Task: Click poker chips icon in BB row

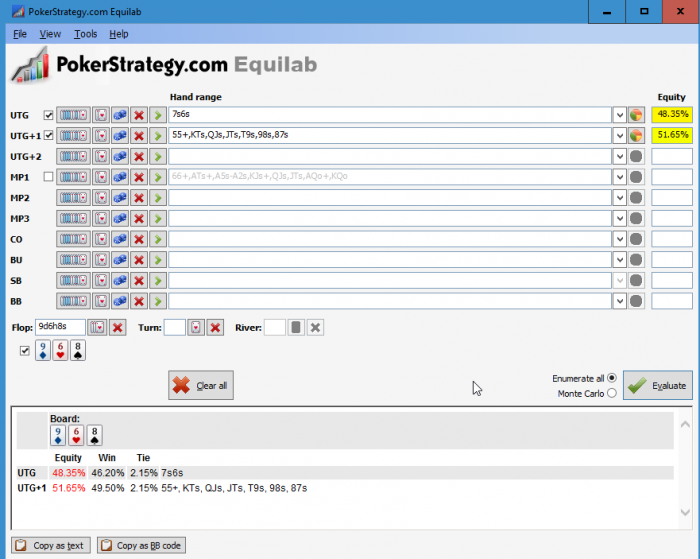Action: (x=120, y=301)
